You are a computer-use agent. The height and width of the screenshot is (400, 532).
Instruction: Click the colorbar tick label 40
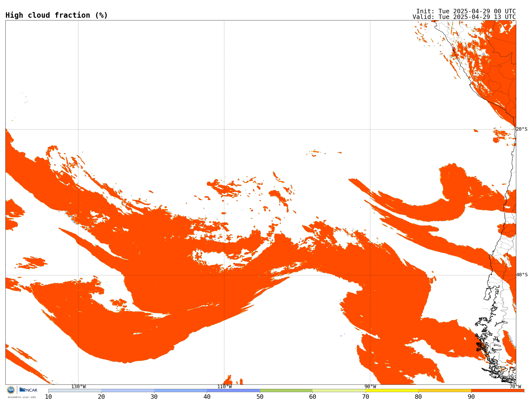[207, 397]
